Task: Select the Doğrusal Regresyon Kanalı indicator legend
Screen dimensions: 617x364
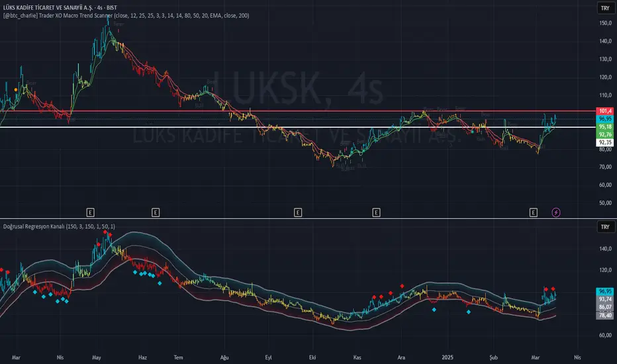Action: [59, 226]
